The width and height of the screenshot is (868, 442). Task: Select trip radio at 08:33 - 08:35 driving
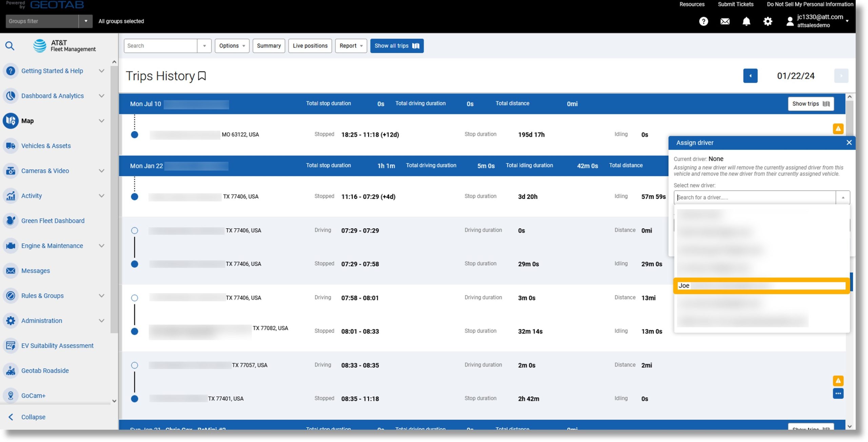point(135,365)
